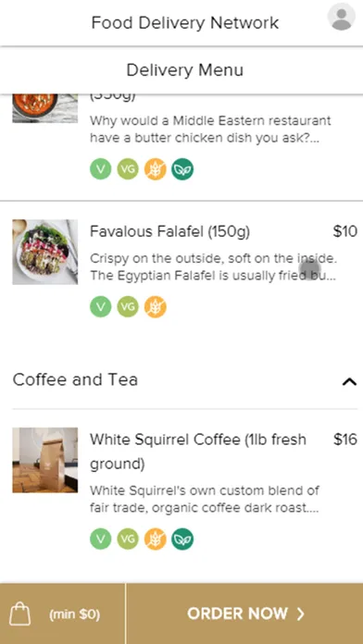Image resolution: width=363 pixels, height=644 pixels.
Task: Collapse the Coffee and Tea section chevron
Action: click(349, 381)
